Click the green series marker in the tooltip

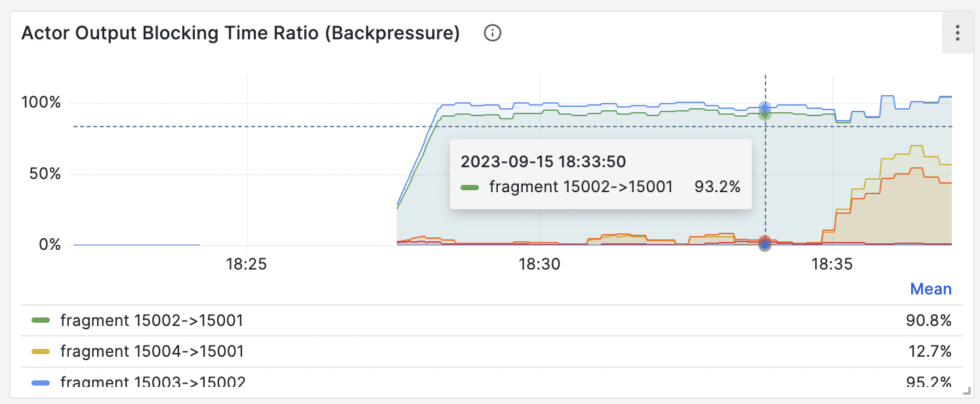pos(471,187)
